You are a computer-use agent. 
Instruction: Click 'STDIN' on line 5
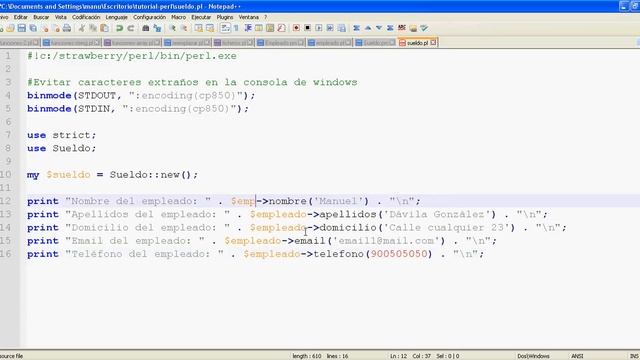pyautogui.click(x=93, y=109)
